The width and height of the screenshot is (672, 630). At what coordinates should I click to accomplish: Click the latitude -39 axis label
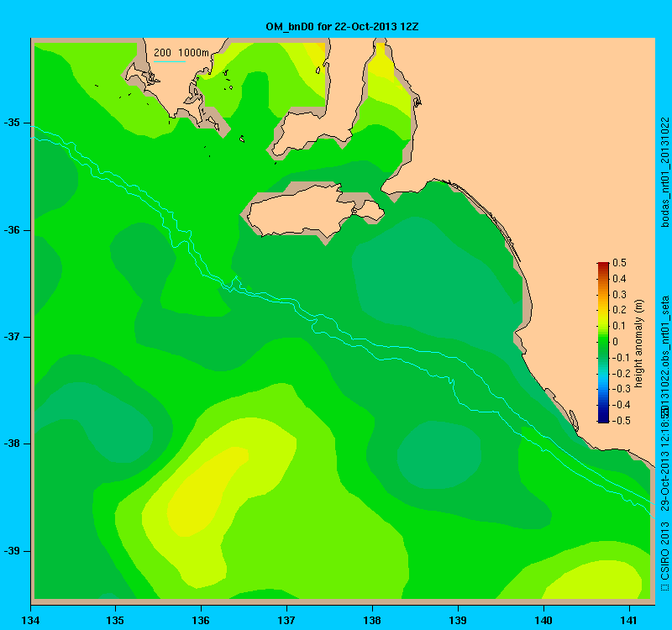(12, 551)
